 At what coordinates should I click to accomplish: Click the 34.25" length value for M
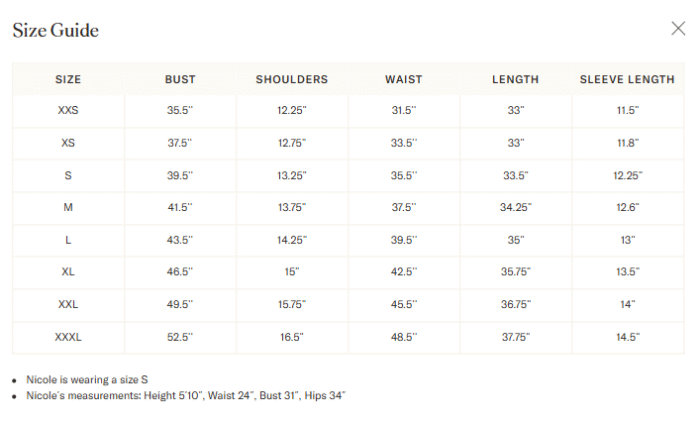coord(516,208)
